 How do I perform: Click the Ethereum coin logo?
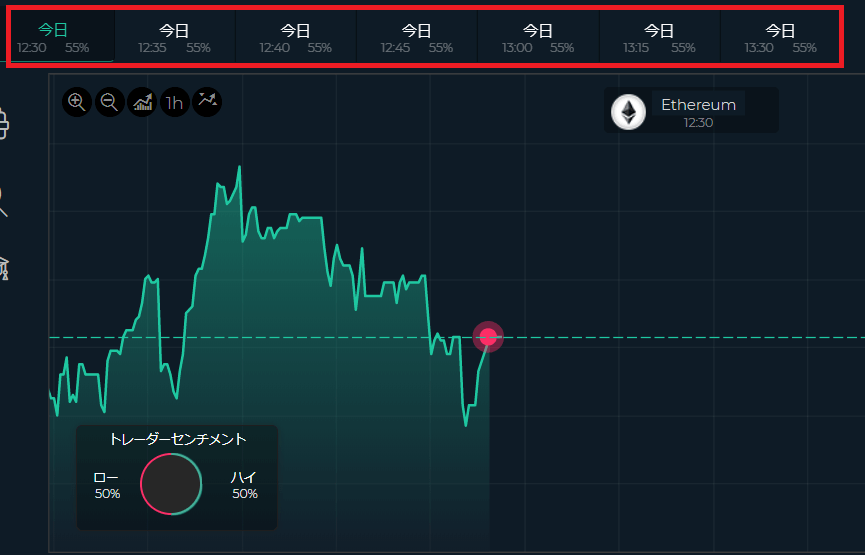coord(628,112)
